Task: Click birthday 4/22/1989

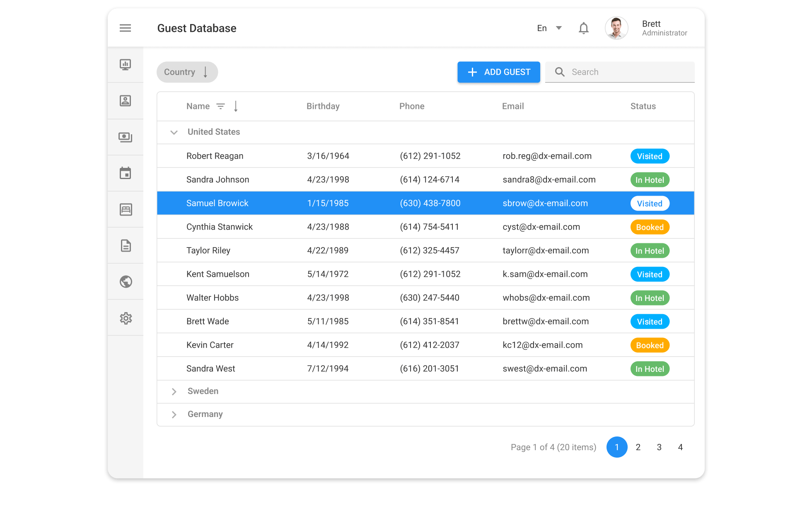Action: pyautogui.click(x=328, y=250)
